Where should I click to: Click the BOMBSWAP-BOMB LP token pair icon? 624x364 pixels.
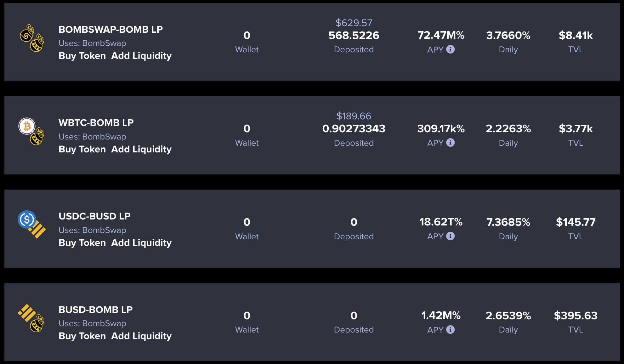click(32, 38)
